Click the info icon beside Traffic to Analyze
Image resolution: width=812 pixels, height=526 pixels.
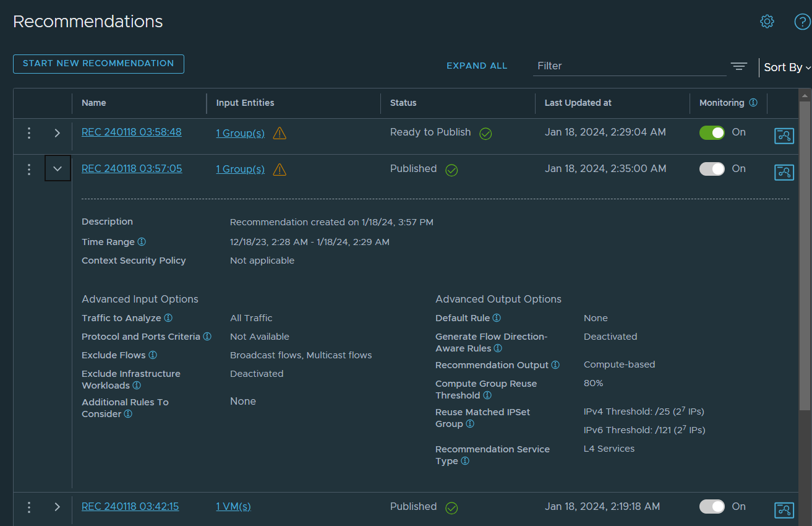click(x=168, y=318)
